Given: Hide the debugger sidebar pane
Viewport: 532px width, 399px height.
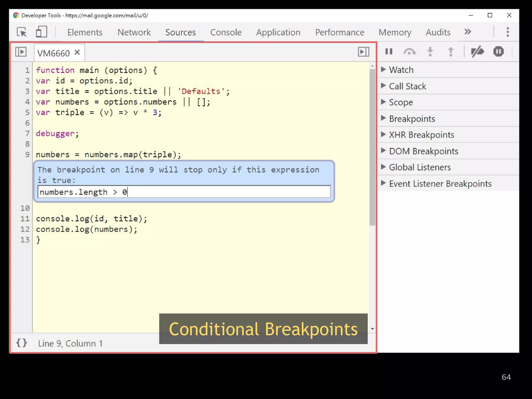Looking at the screenshot, I should 363,52.
